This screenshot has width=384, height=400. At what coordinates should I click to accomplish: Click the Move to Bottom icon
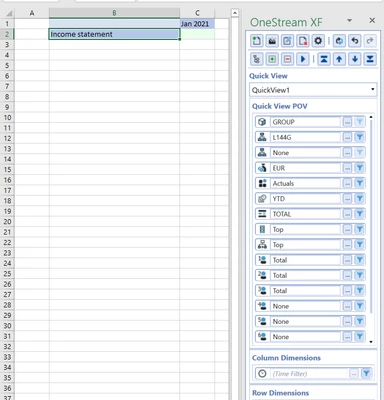click(370, 59)
